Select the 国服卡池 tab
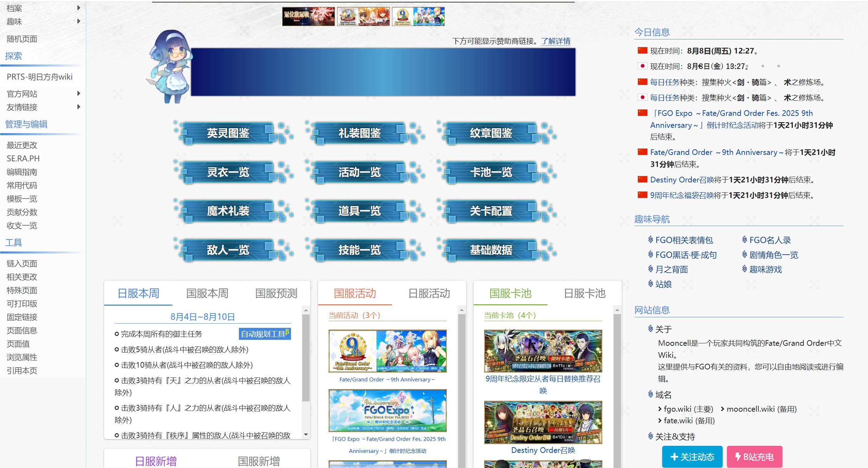 510,293
